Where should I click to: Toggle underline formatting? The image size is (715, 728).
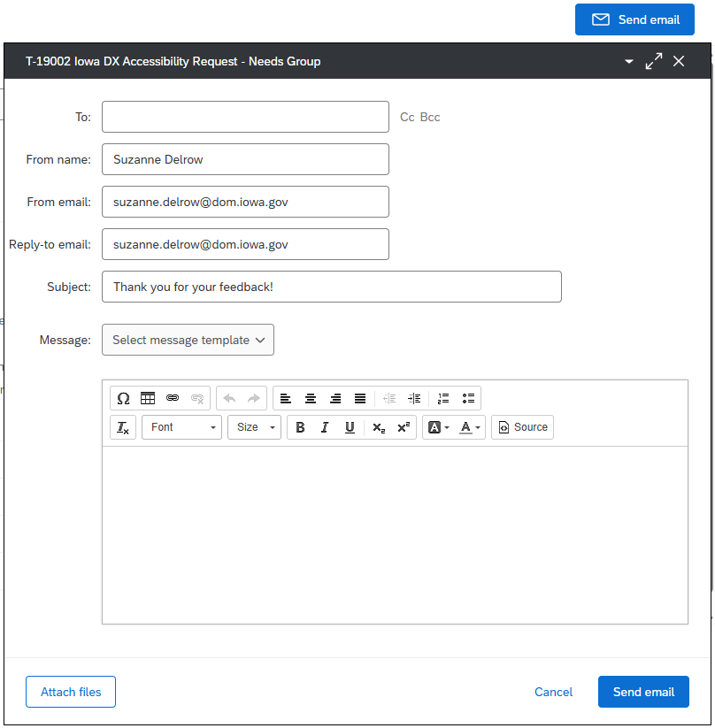[350, 427]
